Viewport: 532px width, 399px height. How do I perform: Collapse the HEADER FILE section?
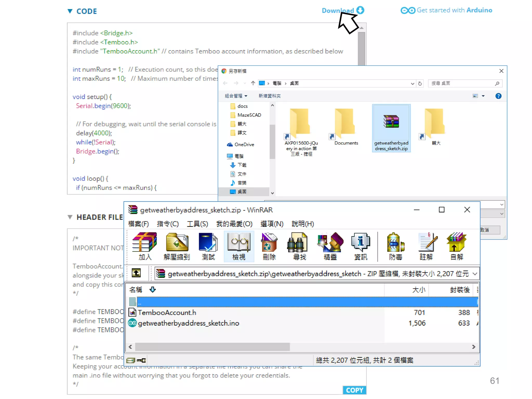(70, 217)
